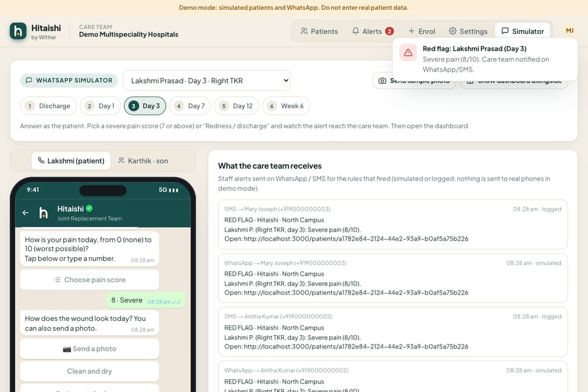Click the bell icon in Alerts
588x392 pixels.
355,31
